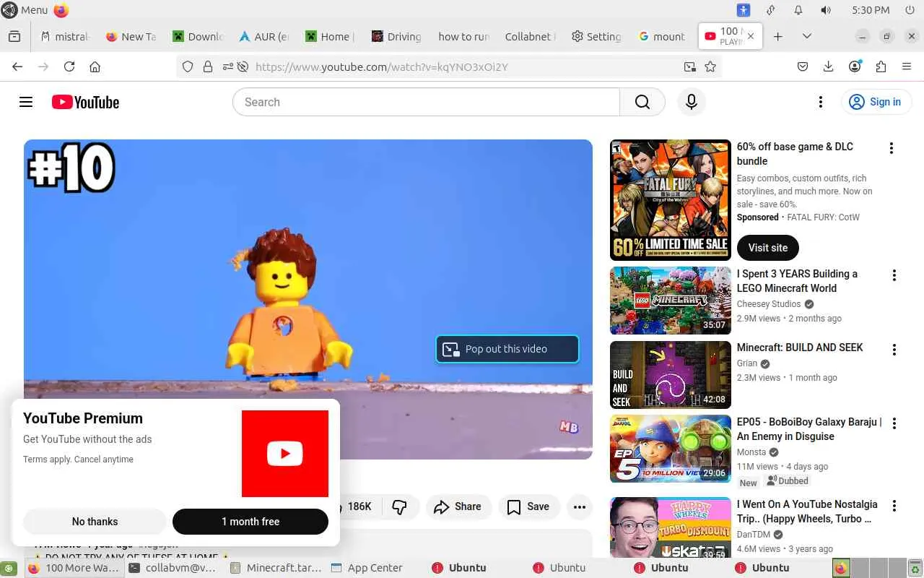This screenshot has width=924, height=578.
Task: Switch to the mistral tab
Action: coord(65,36)
